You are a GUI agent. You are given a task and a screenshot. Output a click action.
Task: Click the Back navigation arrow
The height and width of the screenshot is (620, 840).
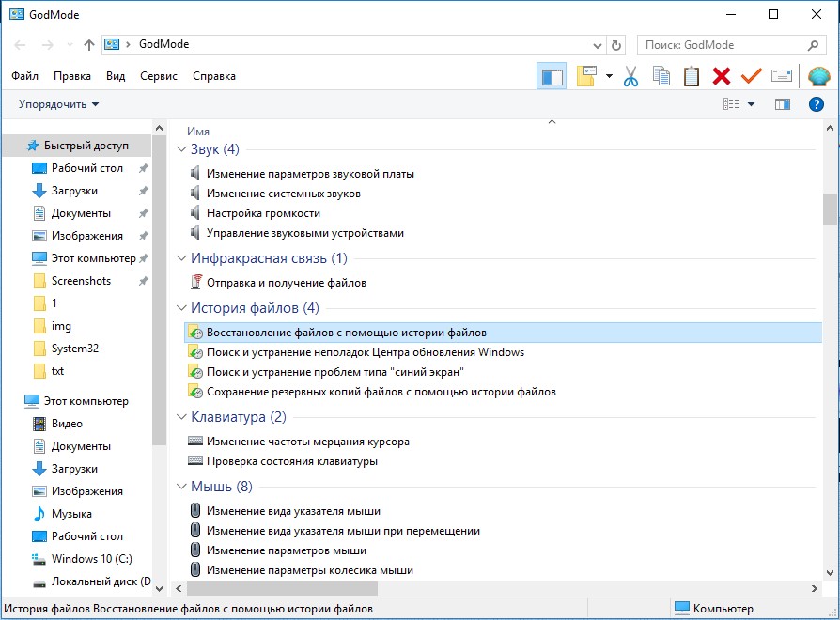click(x=20, y=45)
